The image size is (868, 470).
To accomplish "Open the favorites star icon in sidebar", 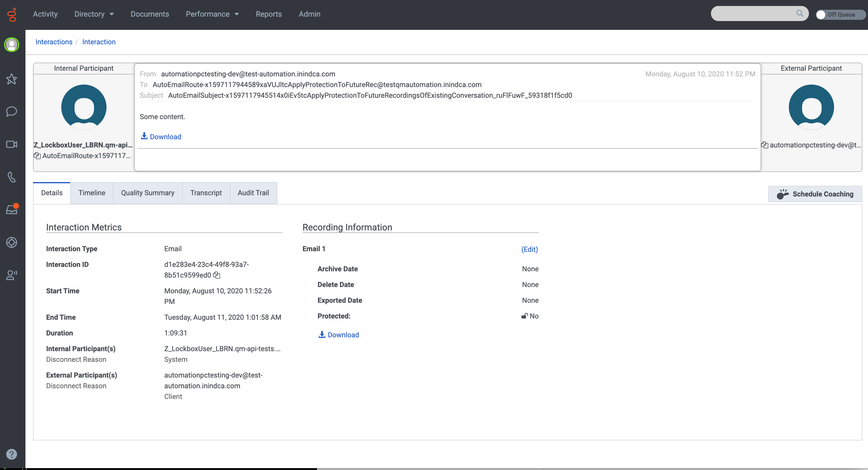I will [11, 79].
